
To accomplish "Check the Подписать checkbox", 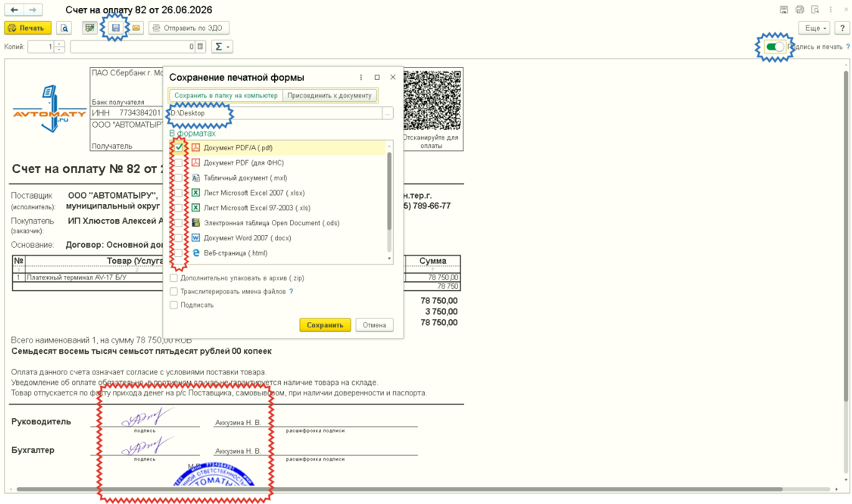I will (174, 305).
